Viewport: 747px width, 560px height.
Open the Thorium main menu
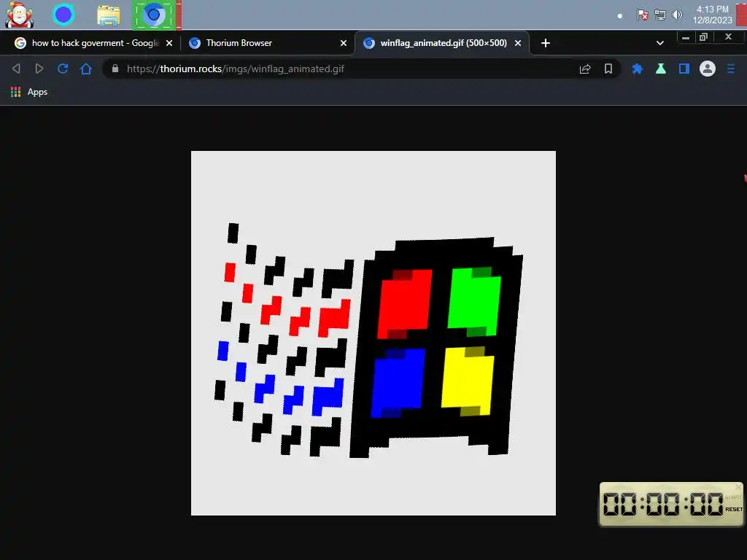[731, 69]
